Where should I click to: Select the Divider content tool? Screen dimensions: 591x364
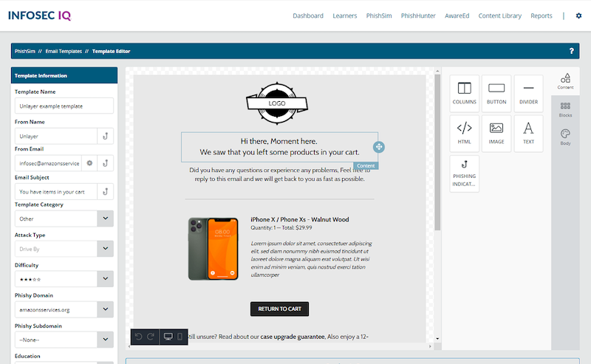coord(528,94)
